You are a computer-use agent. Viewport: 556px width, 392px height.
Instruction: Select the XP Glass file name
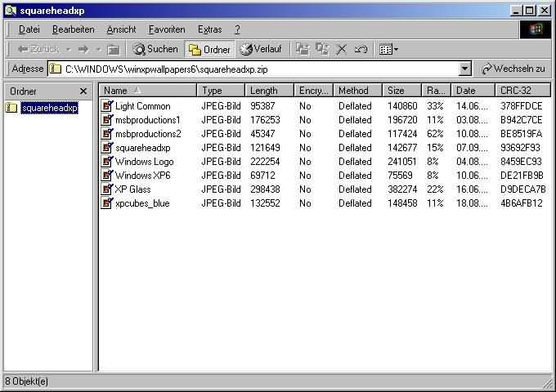[132, 189]
